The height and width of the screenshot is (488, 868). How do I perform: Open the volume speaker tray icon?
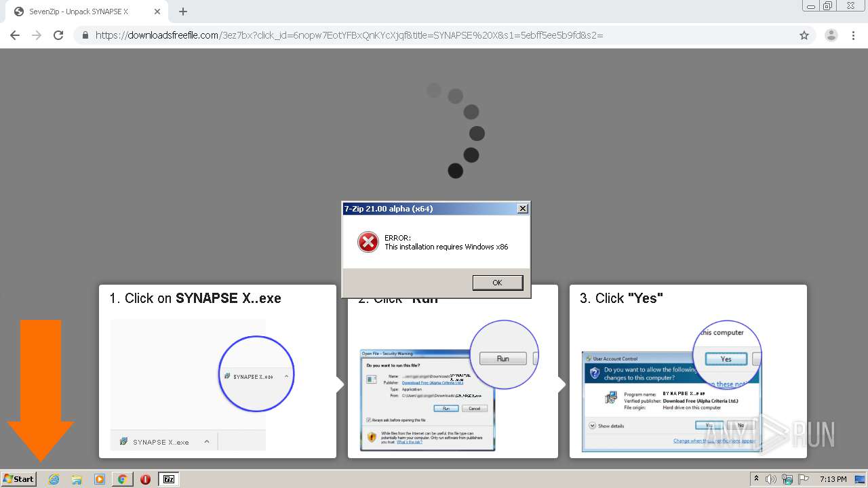pos(771,479)
